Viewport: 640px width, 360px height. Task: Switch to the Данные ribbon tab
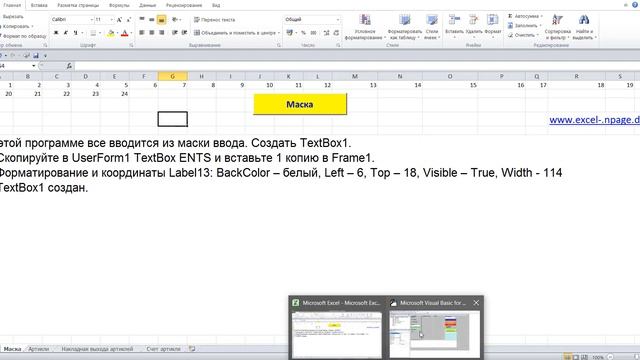pos(147,5)
